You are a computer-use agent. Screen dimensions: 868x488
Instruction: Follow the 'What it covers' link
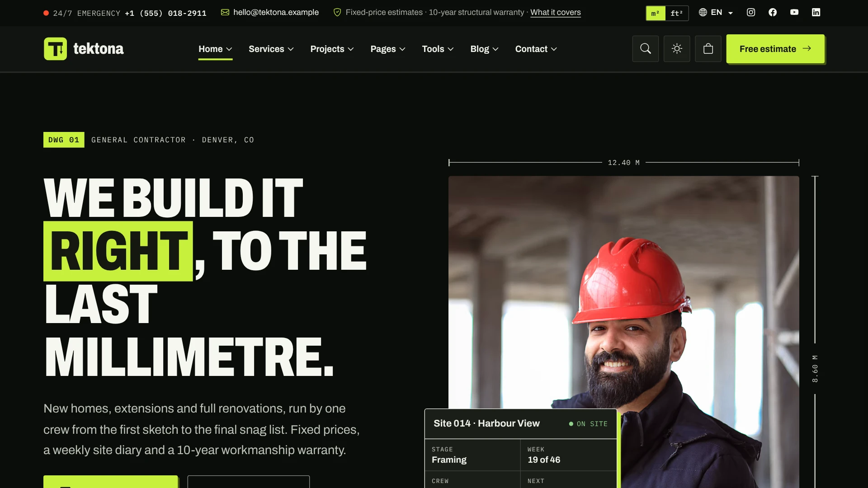tap(556, 13)
